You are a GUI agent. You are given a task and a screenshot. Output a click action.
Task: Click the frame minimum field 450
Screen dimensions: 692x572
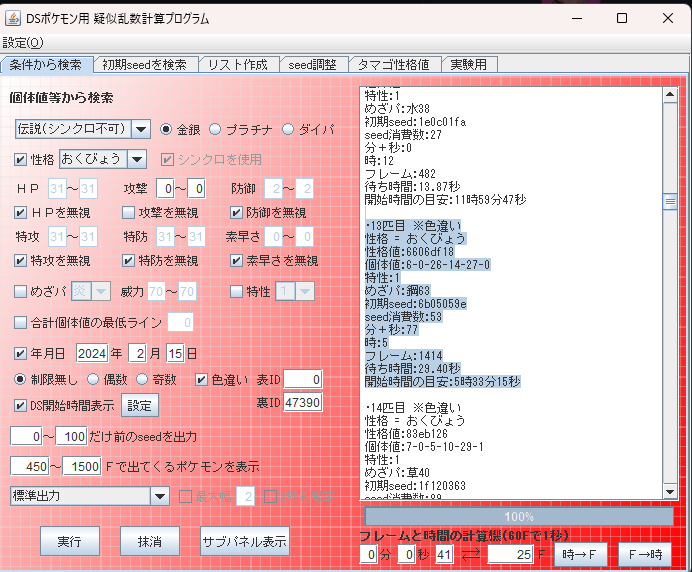30,467
